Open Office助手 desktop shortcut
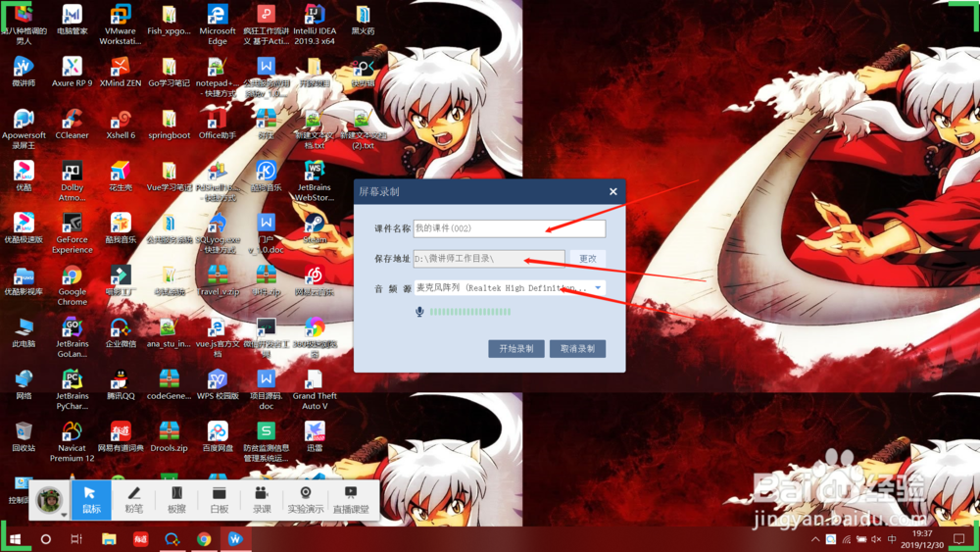 (218, 124)
